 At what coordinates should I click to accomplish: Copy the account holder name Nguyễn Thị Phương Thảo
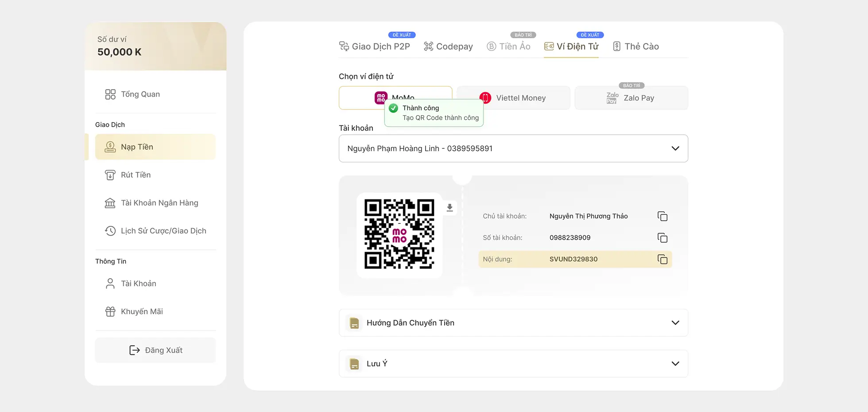663,216
